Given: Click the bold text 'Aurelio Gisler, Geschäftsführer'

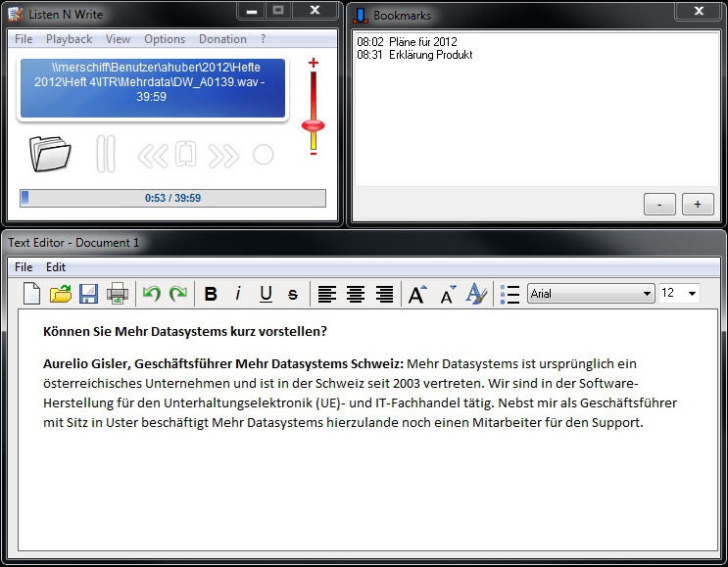Looking at the screenshot, I should (138, 363).
